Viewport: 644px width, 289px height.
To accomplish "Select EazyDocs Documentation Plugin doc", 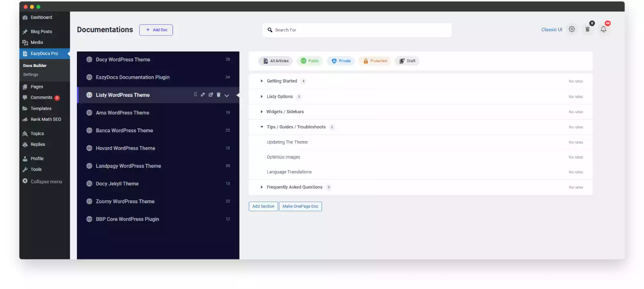I will click(158, 77).
